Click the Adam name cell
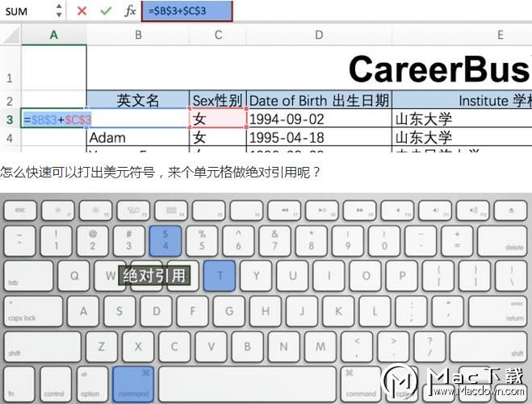 click(x=138, y=138)
